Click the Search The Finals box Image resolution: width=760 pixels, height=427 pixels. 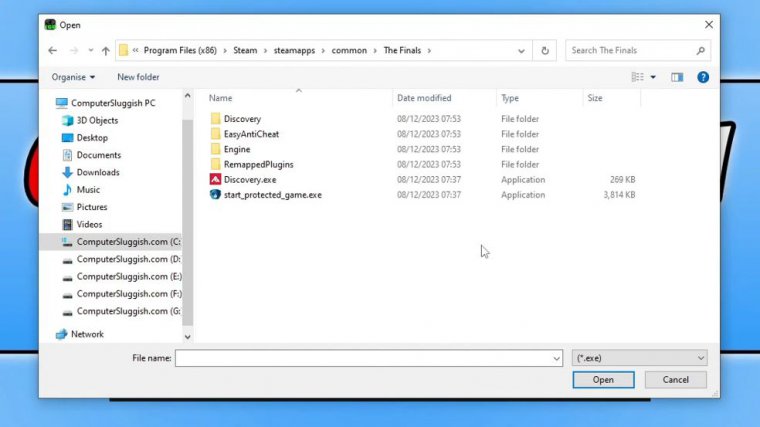[640, 50]
